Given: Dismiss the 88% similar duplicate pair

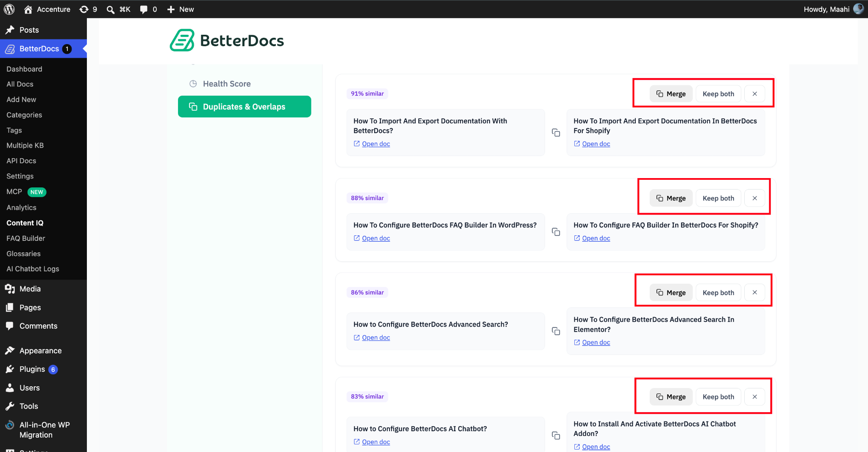Looking at the screenshot, I should coord(755,198).
